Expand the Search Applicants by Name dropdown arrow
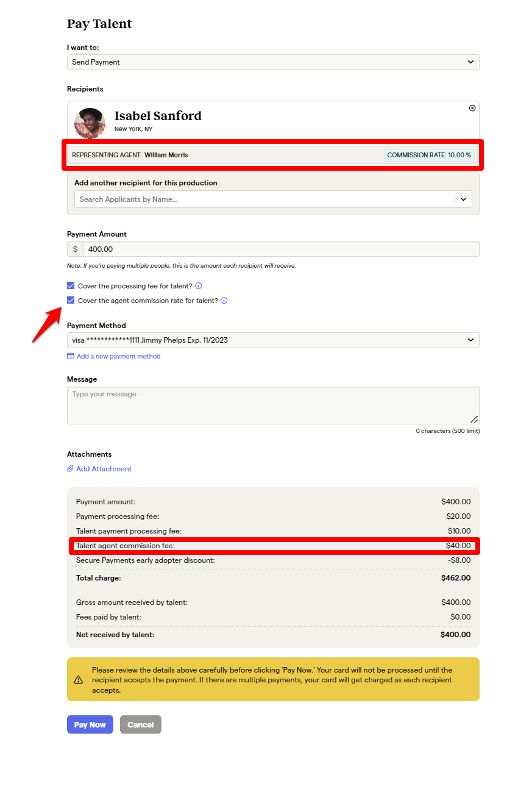The width and height of the screenshot is (532, 786). tap(463, 199)
